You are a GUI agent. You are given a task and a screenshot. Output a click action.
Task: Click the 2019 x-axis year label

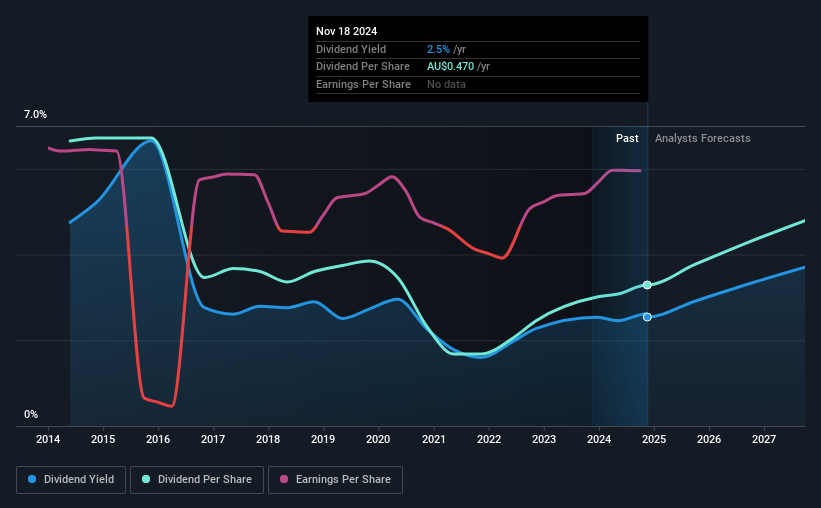click(323, 439)
